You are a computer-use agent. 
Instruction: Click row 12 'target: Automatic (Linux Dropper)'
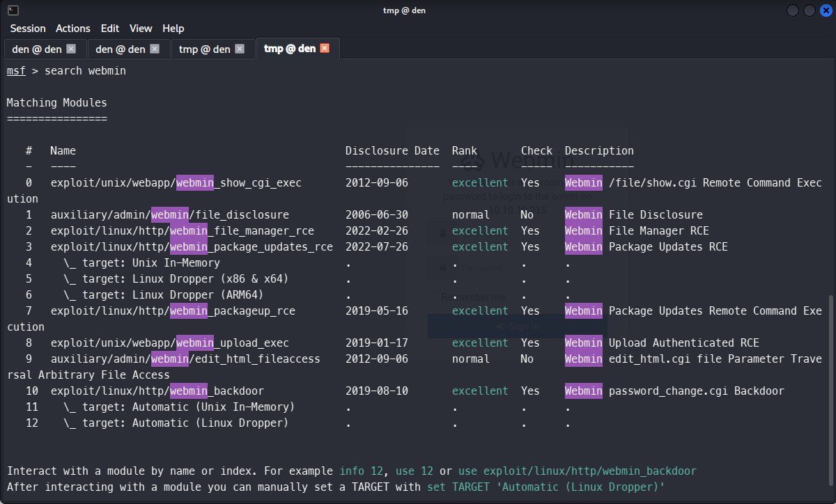tap(176, 423)
